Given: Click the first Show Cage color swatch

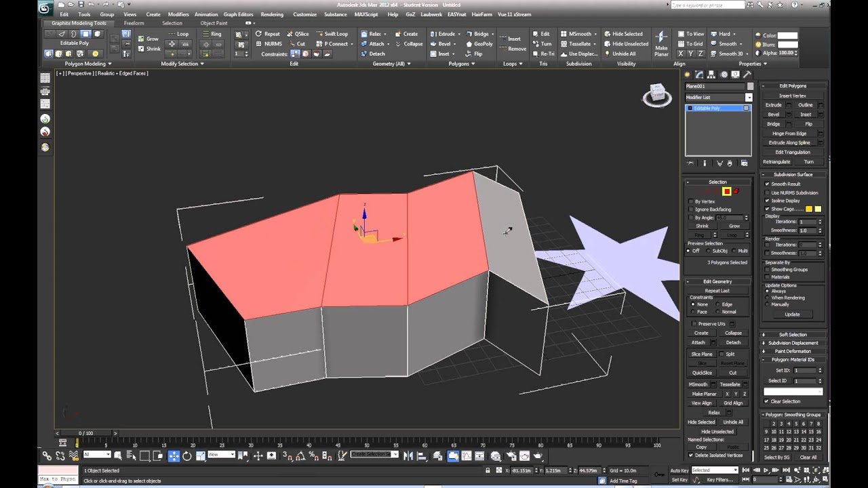Looking at the screenshot, I should tap(809, 209).
